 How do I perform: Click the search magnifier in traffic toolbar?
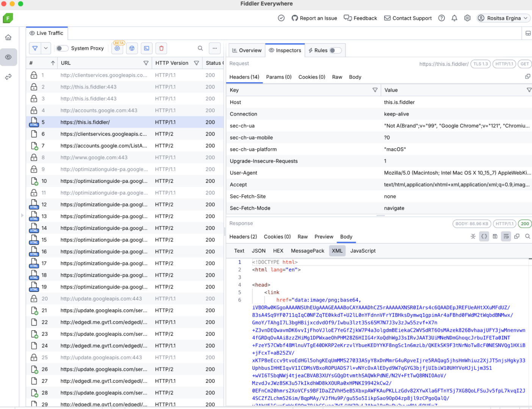(200, 48)
